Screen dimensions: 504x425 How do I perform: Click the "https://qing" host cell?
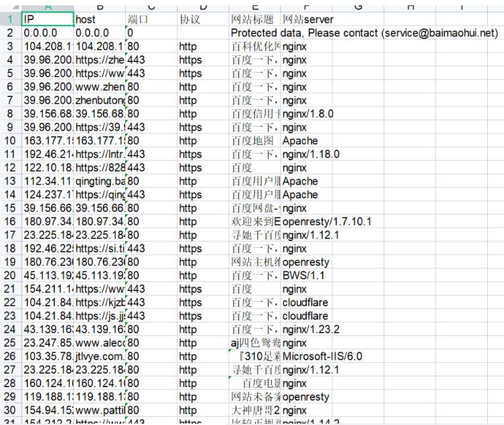pyautogui.click(x=100, y=195)
